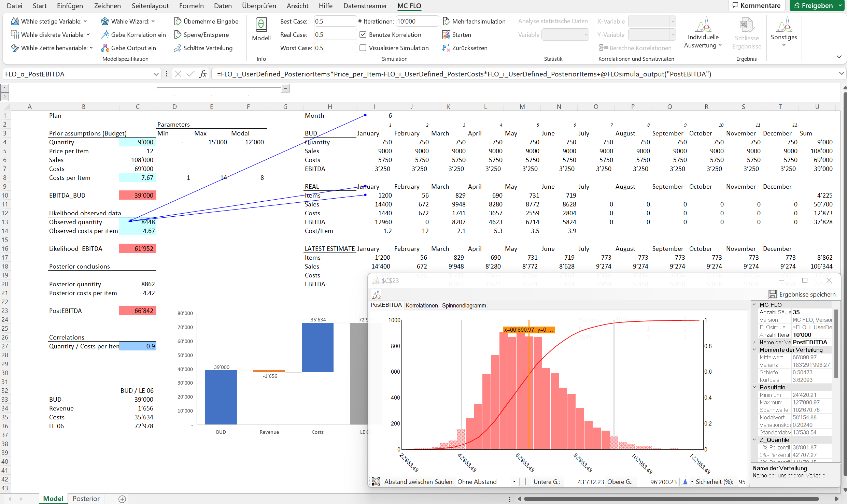Open the Kommentare panel
847x504 pixels.
(757, 5)
